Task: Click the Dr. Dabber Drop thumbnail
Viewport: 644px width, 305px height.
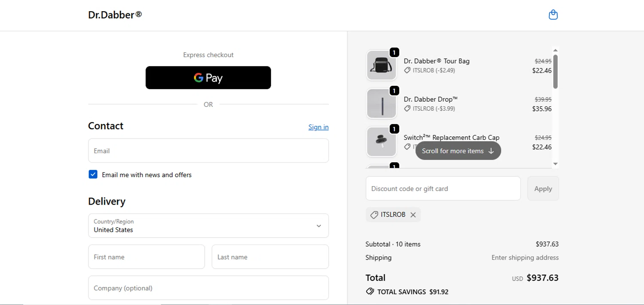Action: click(x=381, y=103)
